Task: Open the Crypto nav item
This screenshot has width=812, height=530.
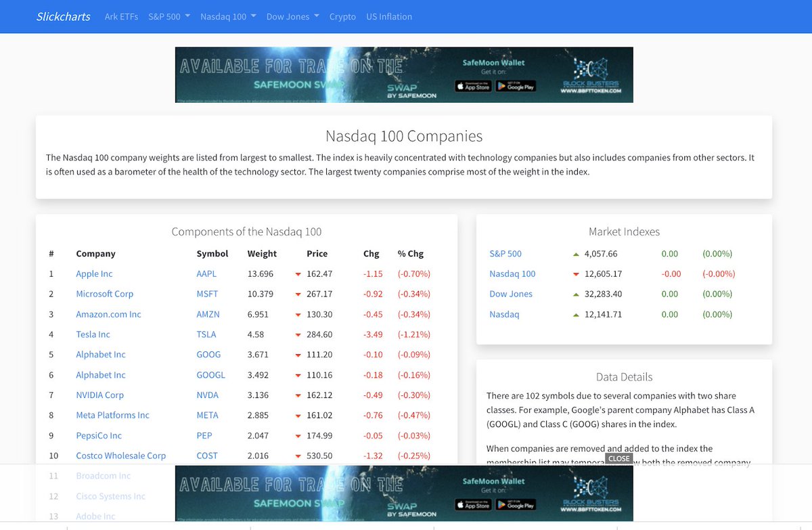Action: (x=342, y=16)
